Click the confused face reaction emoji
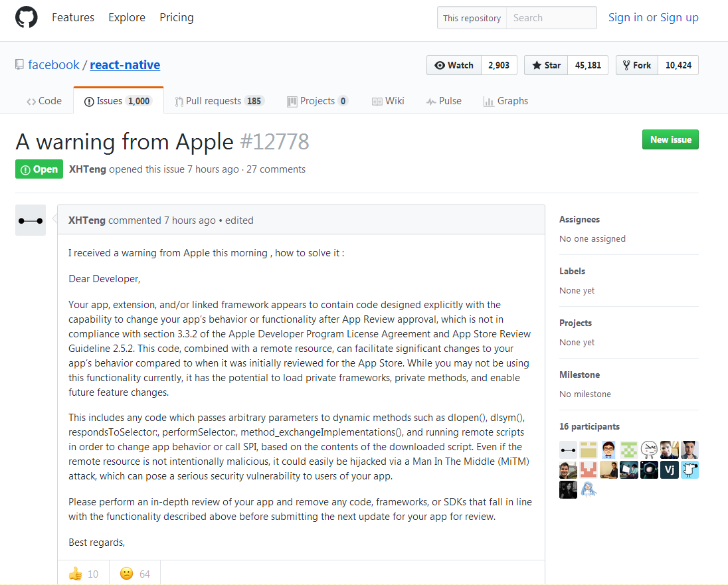 (x=126, y=574)
